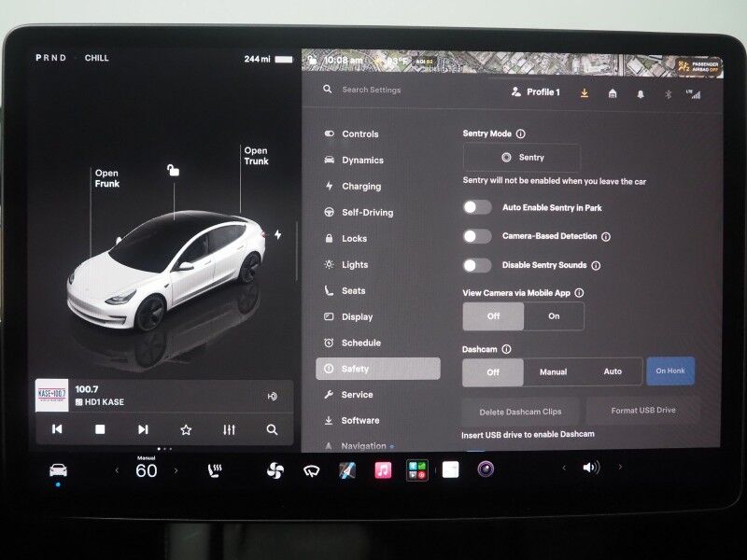Decrease cabin temperature with left chevron
The width and height of the screenshot is (747, 560).
117,470
